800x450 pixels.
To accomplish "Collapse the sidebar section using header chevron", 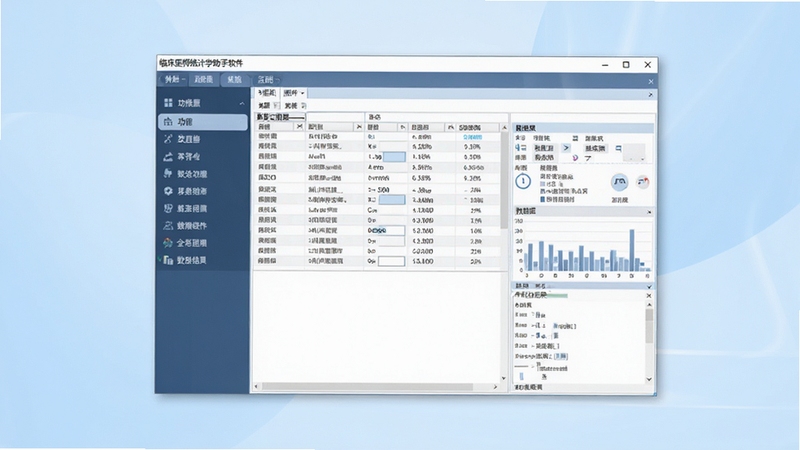I will pos(242,104).
